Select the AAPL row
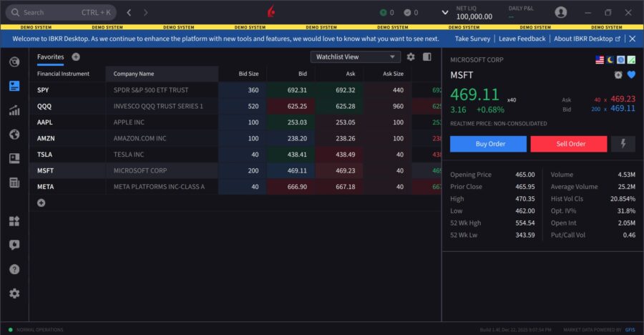Viewport: 644px width, 335px height. point(235,122)
